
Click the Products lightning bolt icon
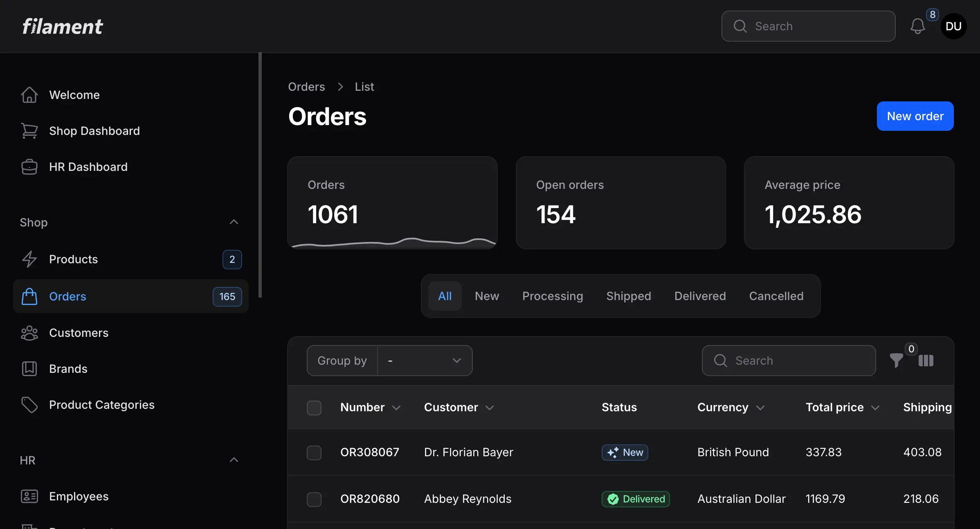[x=29, y=259]
